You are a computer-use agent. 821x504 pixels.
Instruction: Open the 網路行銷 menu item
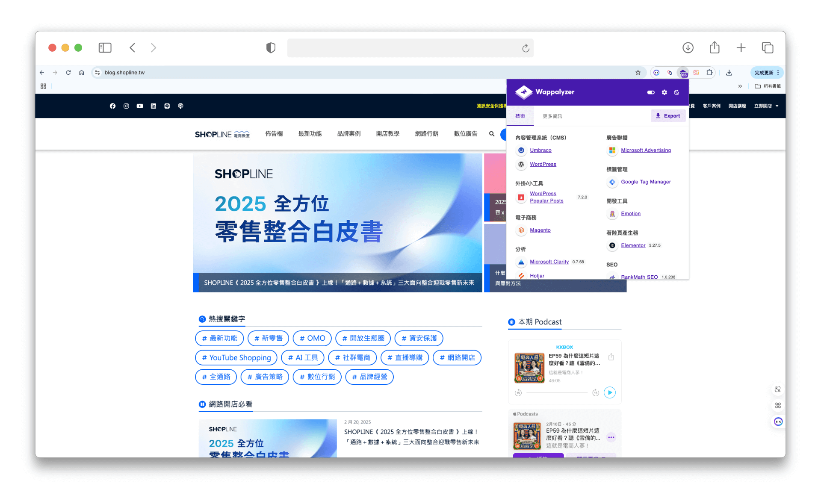pyautogui.click(x=427, y=134)
